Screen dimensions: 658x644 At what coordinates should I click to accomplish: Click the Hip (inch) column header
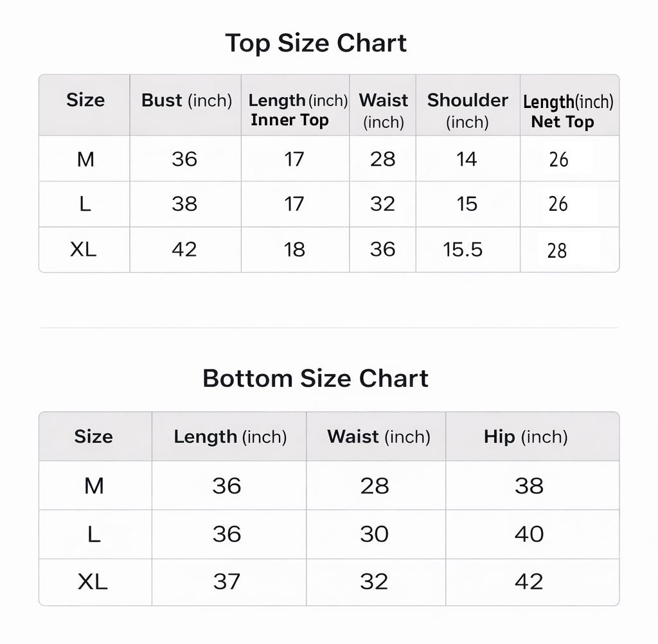526,436
